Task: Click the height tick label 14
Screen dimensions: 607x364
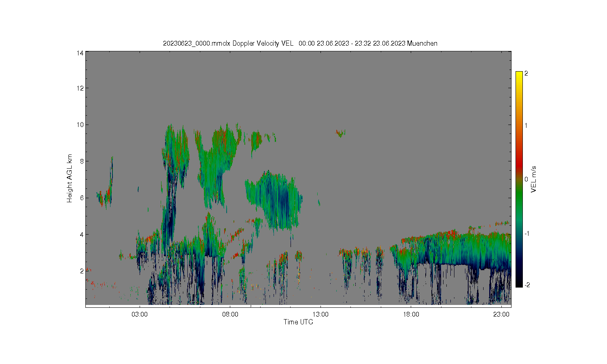Action: 80,53
